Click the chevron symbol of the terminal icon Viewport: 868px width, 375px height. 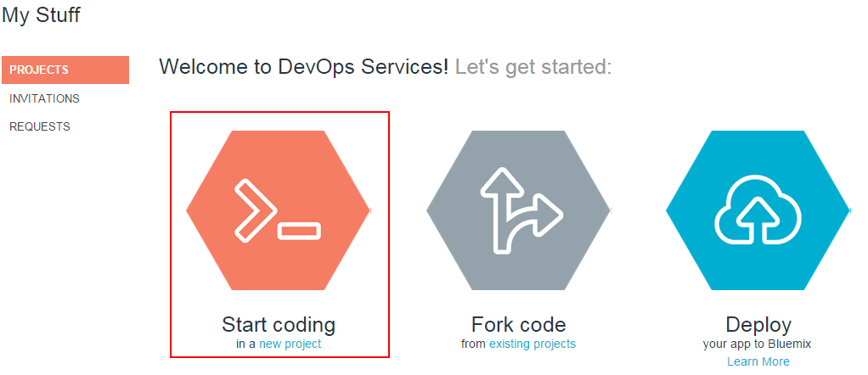[252, 207]
